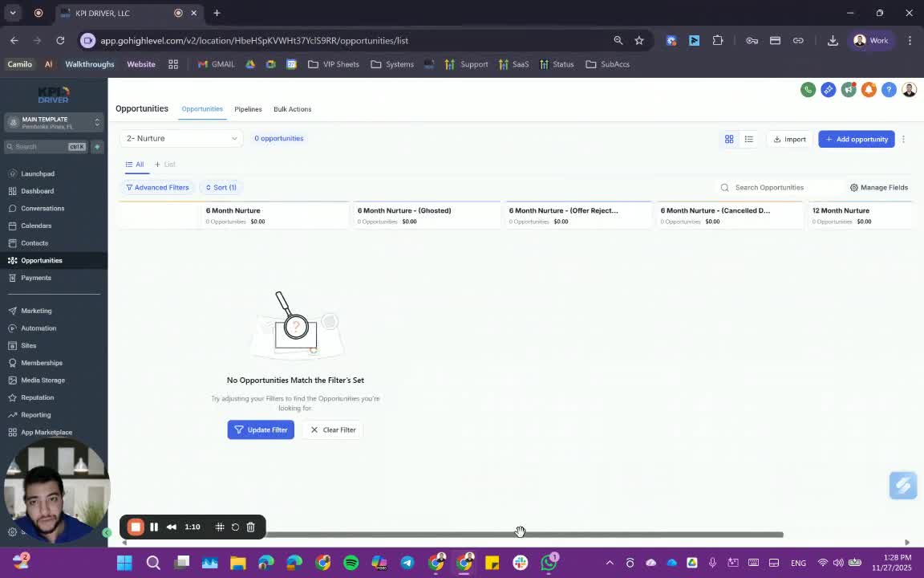Add a new List tab
The height and width of the screenshot is (578, 924).
(165, 165)
